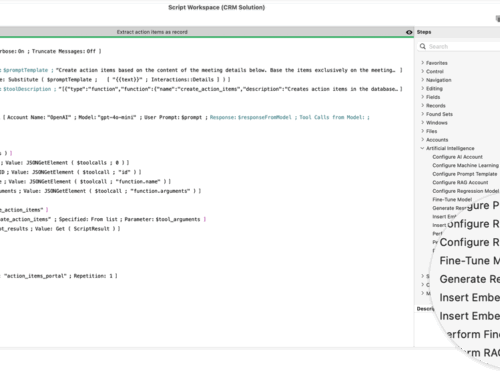Expand the Windows chevron
The image size is (500, 383).
click(x=422, y=122)
